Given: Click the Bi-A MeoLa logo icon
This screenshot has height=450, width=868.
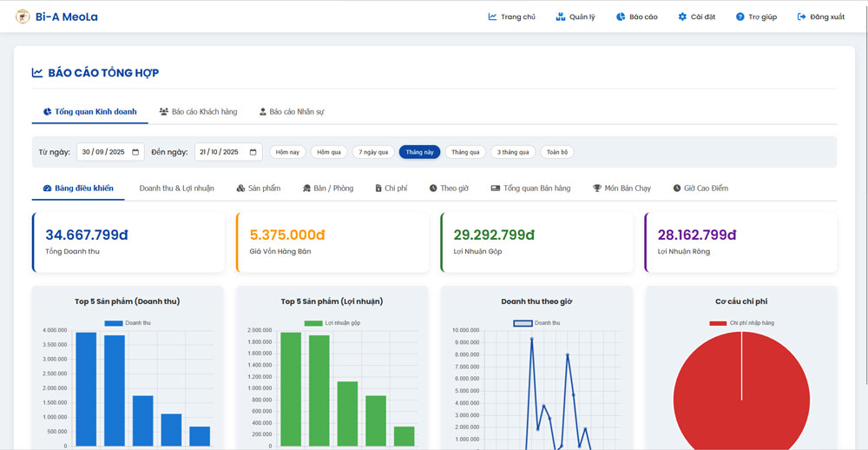Looking at the screenshot, I should pyautogui.click(x=23, y=17).
